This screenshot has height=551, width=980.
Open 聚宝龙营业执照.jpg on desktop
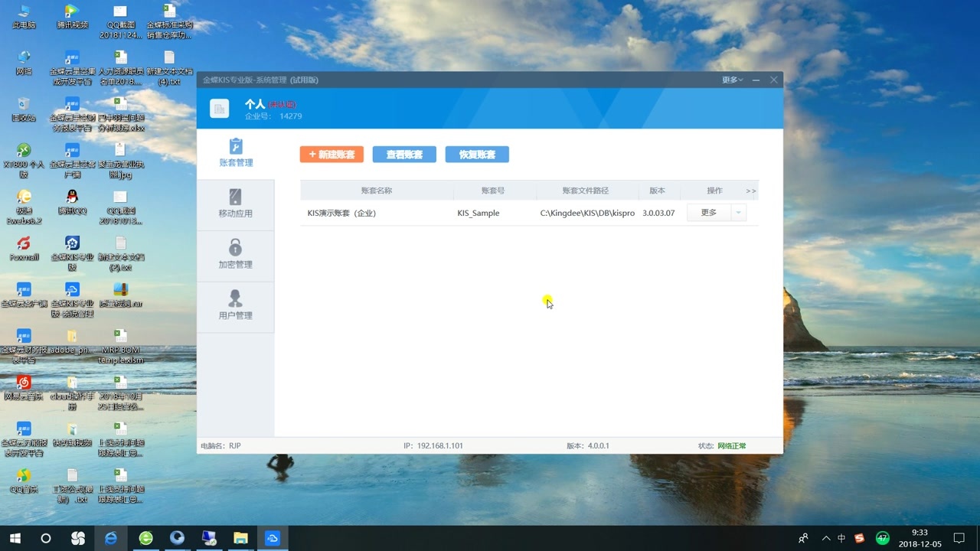point(120,159)
